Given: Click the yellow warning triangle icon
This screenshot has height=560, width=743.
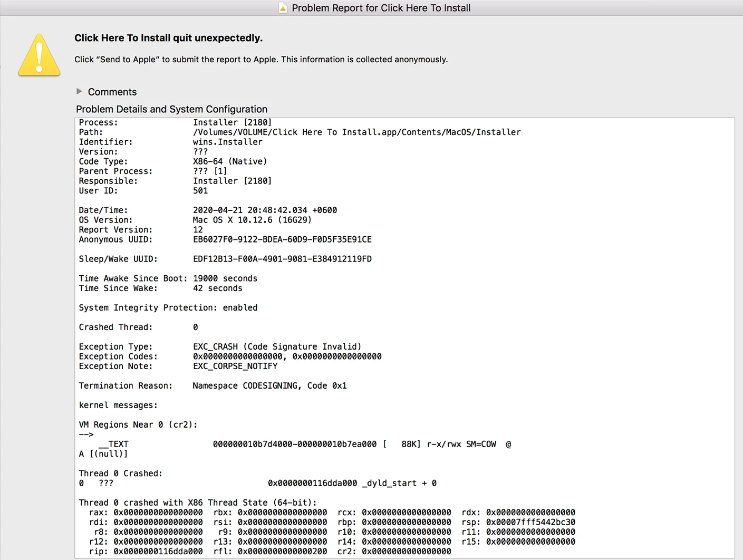Looking at the screenshot, I should click(39, 55).
